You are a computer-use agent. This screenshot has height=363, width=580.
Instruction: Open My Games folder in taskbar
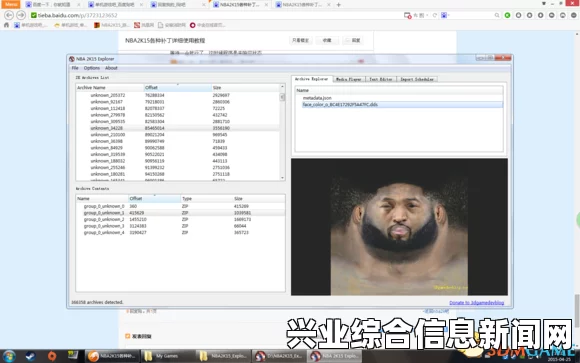167,356
